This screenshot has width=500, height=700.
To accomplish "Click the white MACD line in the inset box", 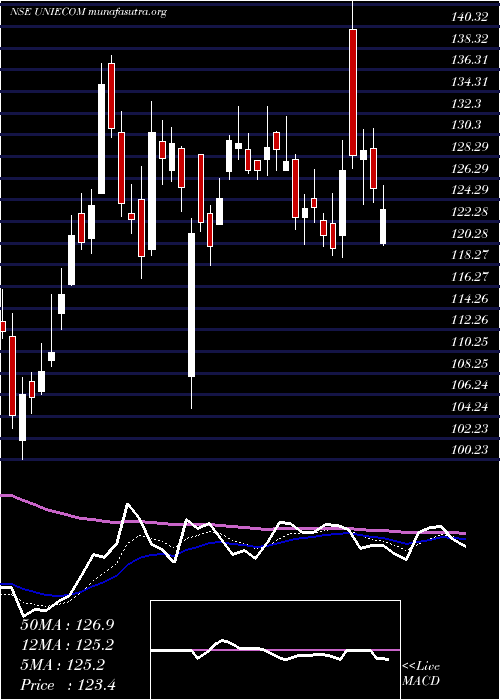I will (270, 651).
